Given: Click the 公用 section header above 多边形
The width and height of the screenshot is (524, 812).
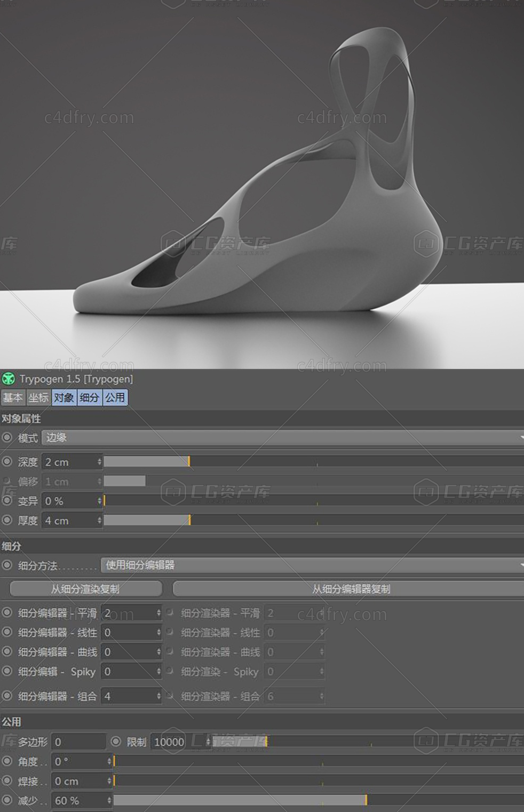Looking at the screenshot, I should 262,721.
